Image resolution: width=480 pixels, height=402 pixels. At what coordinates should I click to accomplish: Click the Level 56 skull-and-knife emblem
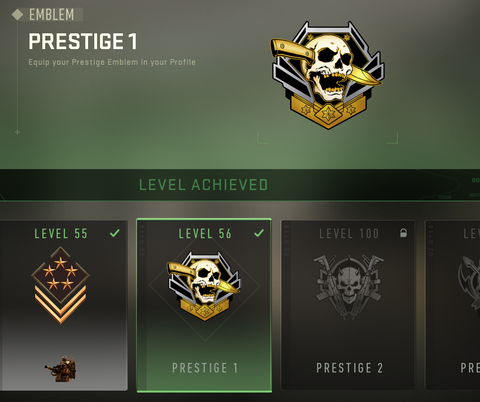click(204, 286)
